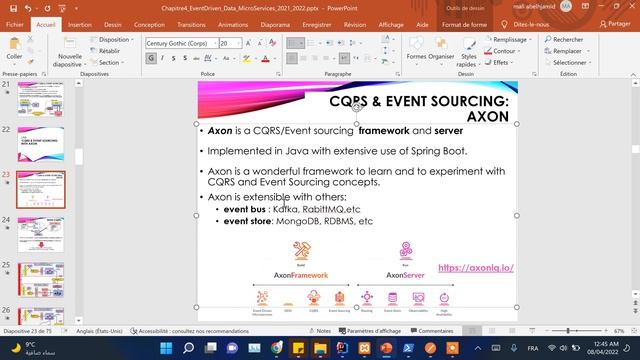Save the presentation using the disk icon
Image resolution: width=640 pixels, height=360 pixels.
[13, 8]
